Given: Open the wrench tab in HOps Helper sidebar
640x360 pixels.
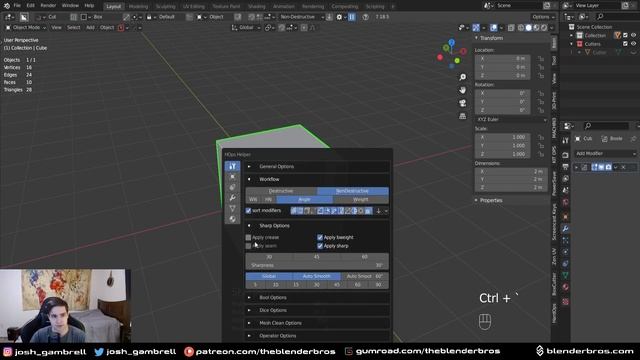Looking at the screenshot, I should pos(232,198).
